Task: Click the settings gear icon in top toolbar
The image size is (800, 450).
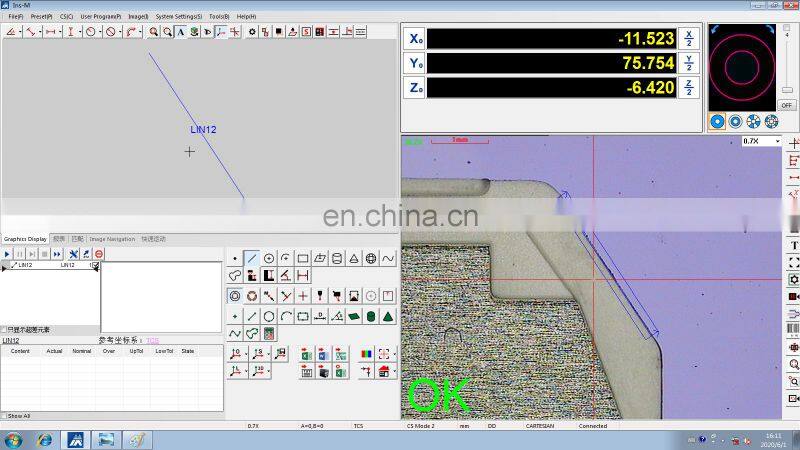Action: point(252,31)
